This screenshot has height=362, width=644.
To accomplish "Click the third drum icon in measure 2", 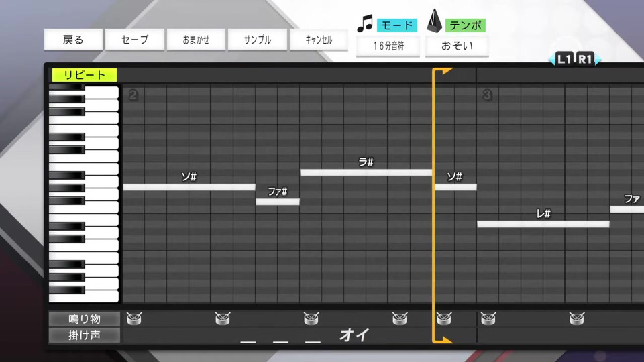I will tap(311, 318).
